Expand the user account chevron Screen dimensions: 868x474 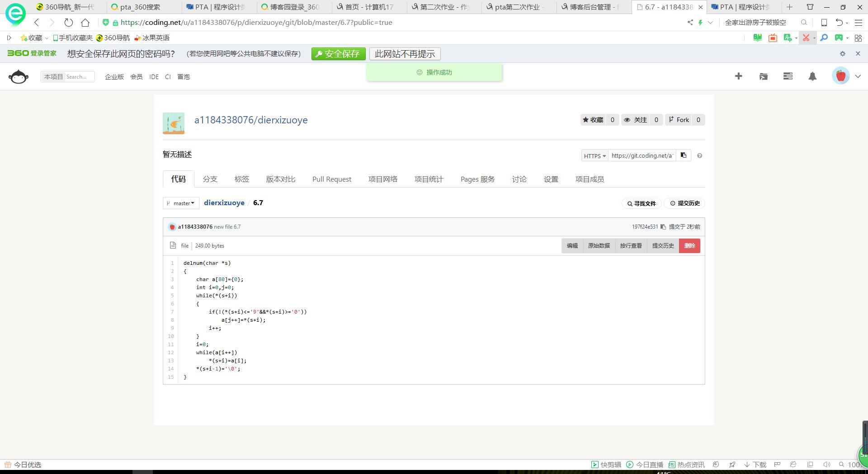click(x=858, y=76)
